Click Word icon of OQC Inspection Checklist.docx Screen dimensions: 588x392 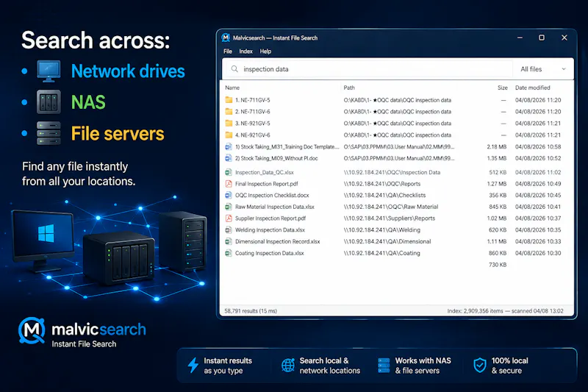point(229,195)
